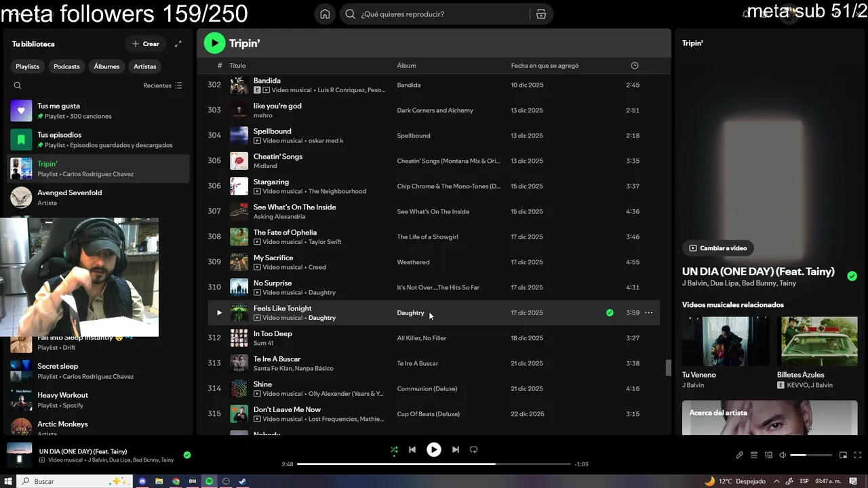Click the 'Don't Leave Me Now' song title

[287, 409]
